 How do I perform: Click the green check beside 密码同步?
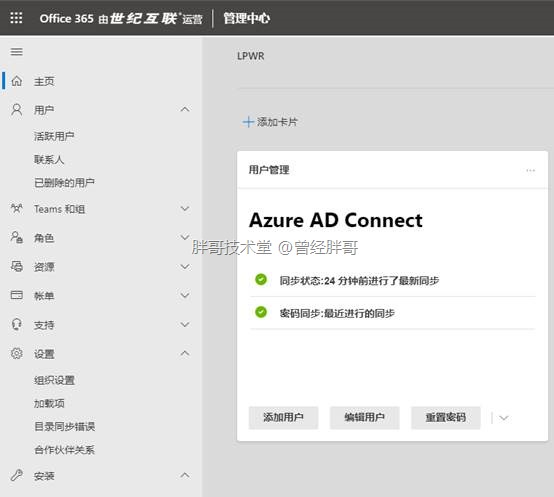pyautogui.click(x=261, y=312)
